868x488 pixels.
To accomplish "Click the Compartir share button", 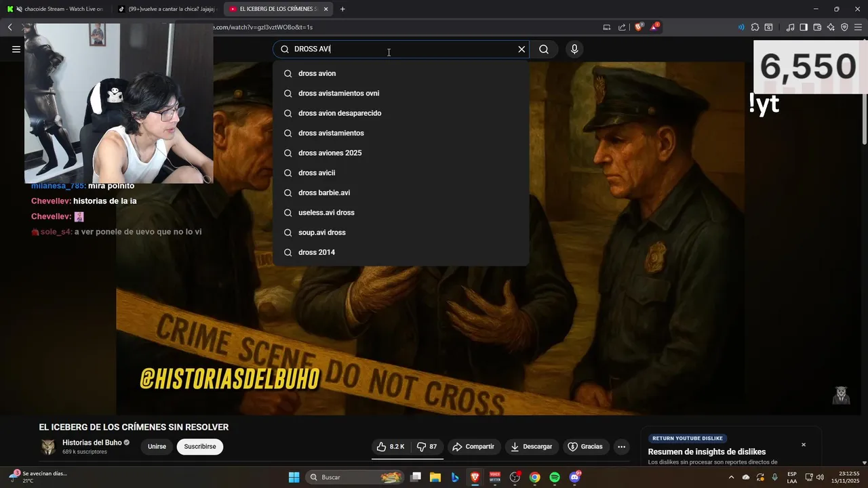I will pyautogui.click(x=473, y=447).
